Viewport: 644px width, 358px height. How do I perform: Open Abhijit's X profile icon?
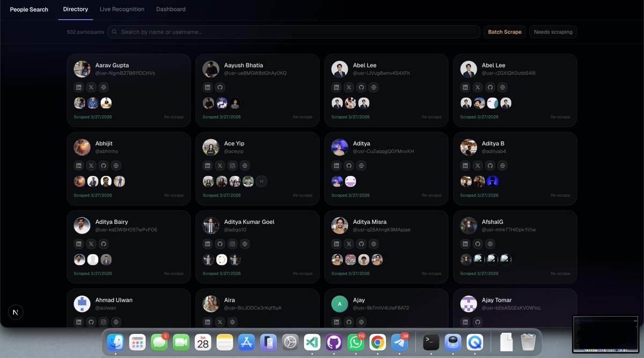click(91, 165)
